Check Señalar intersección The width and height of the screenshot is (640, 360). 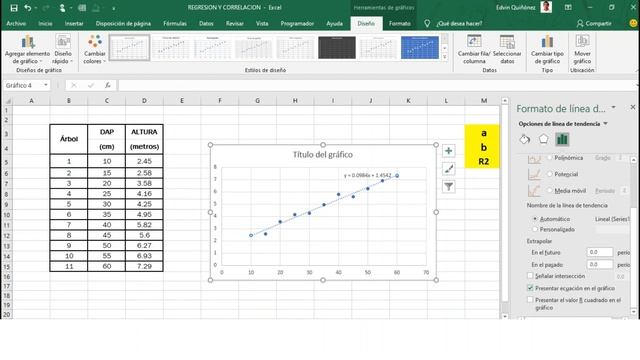pos(530,276)
